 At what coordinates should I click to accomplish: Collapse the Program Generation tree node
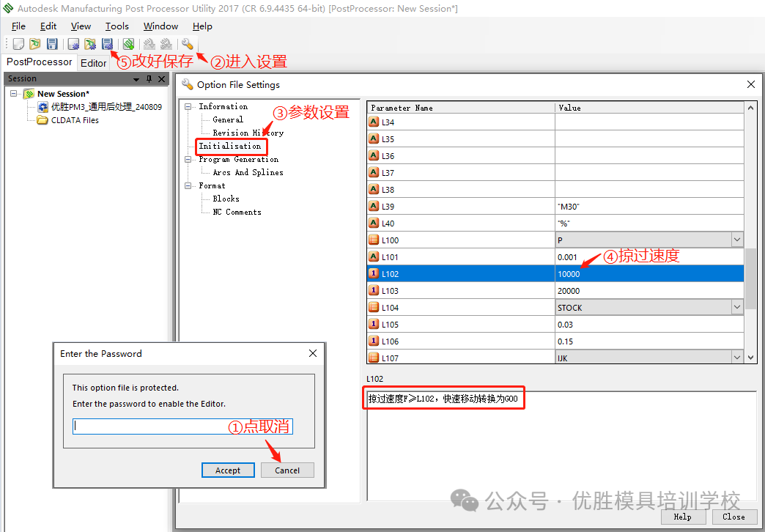click(188, 159)
